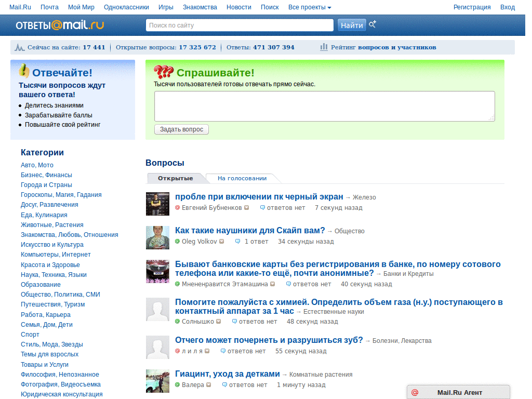Open Поиск in the top menu
Screen dimensions: 532x399
[270, 7]
